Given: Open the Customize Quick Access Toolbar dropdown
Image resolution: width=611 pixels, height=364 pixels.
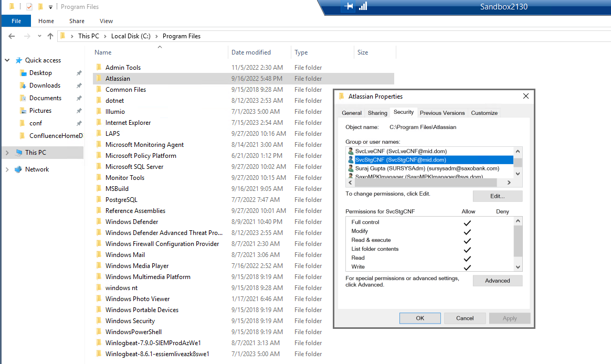Looking at the screenshot, I should [51, 7].
